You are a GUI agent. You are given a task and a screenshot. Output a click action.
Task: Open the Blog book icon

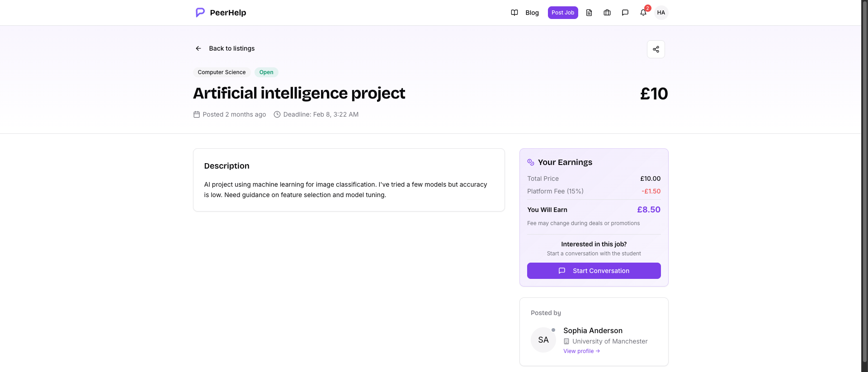(x=514, y=13)
